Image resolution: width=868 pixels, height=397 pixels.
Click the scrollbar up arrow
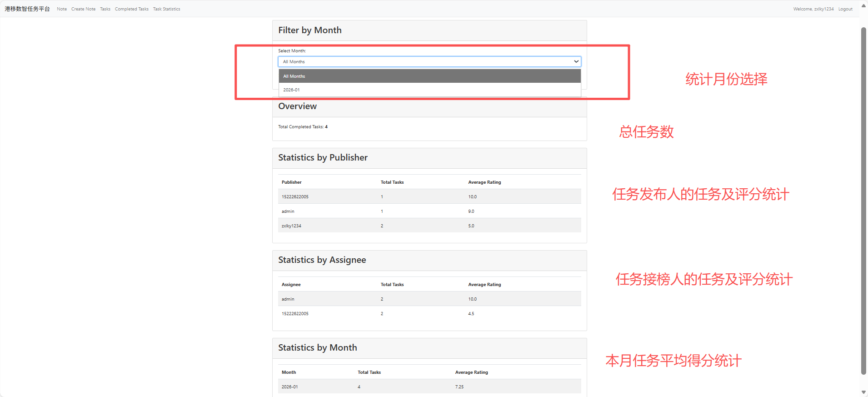(863, 6)
